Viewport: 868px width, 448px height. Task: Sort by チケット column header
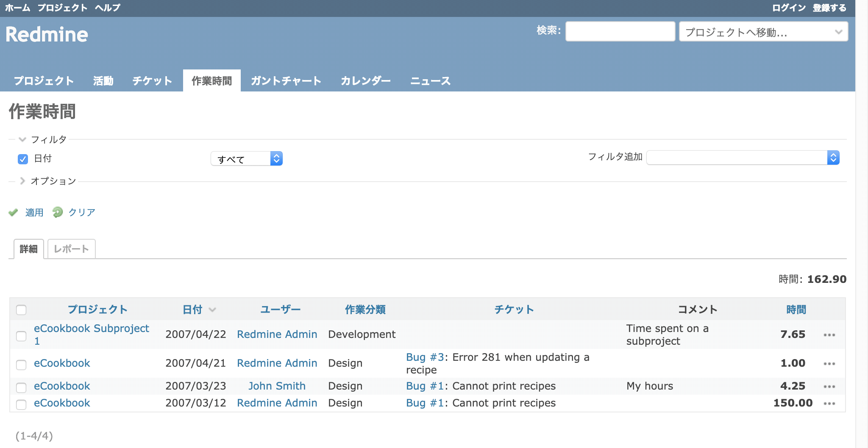514,310
